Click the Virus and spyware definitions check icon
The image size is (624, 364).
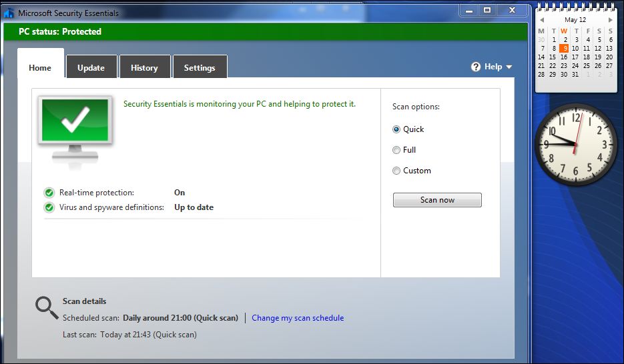coord(49,207)
